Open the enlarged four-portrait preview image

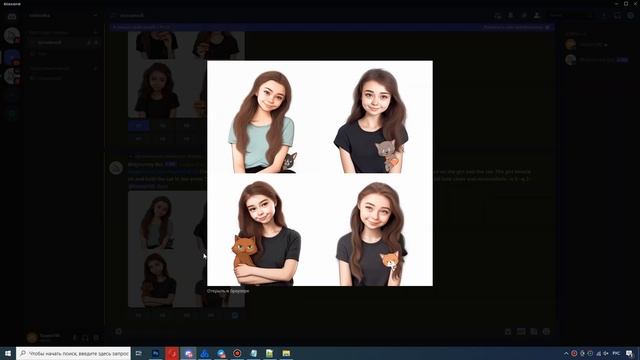click(x=320, y=173)
